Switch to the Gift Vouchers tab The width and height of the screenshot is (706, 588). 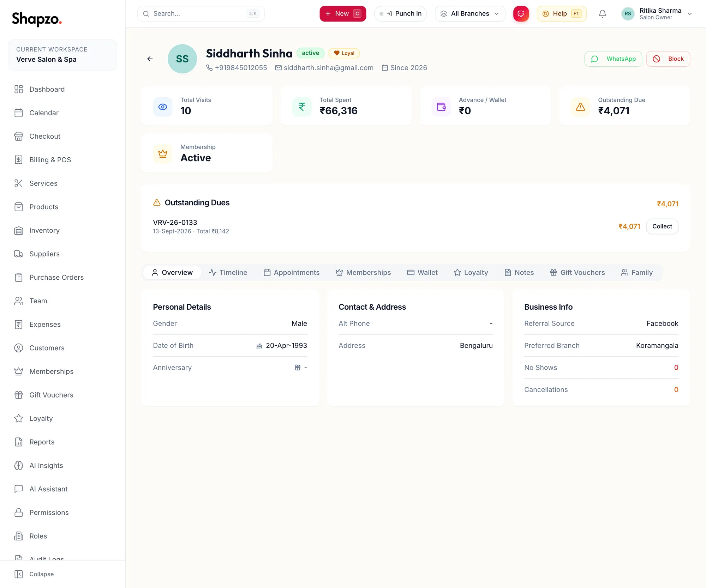point(578,273)
